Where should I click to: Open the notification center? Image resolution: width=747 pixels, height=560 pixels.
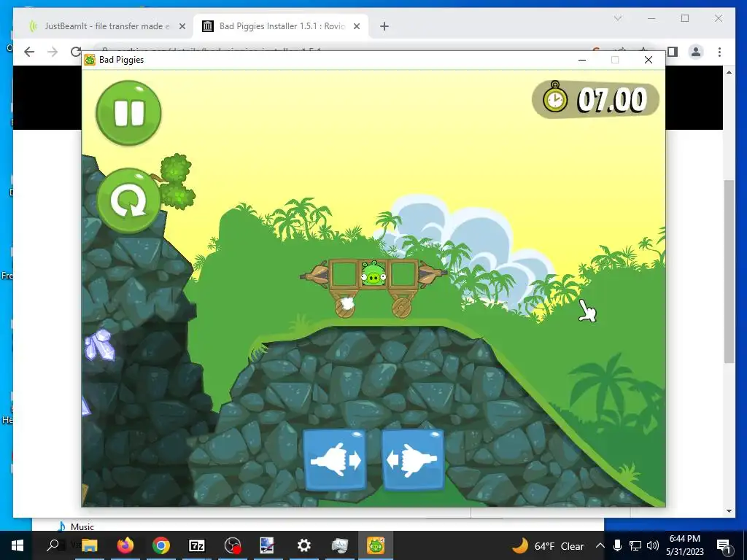point(724,545)
